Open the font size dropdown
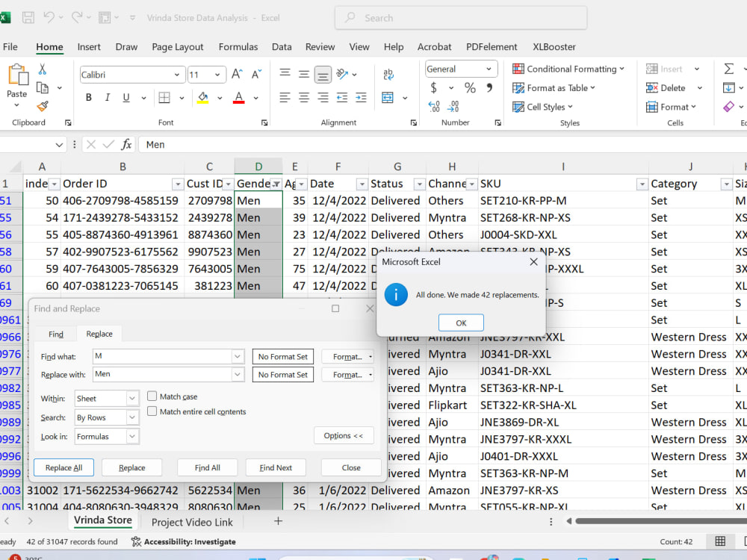Screen dimensions: 747x560 point(217,75)
